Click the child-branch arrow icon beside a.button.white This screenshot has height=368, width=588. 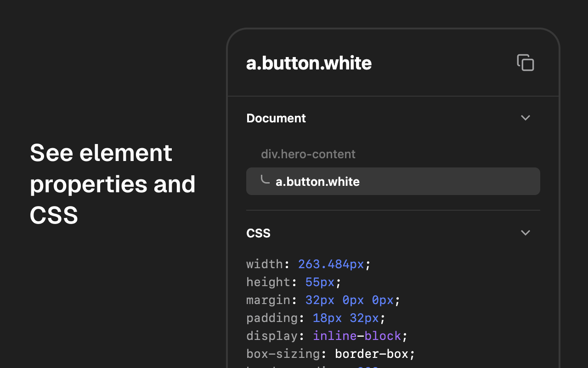pyautogui.click(x=265, y=179)
